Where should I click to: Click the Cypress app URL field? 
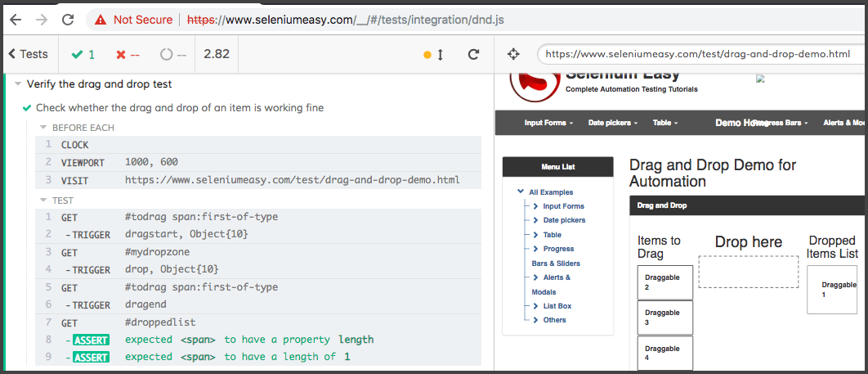702,54
